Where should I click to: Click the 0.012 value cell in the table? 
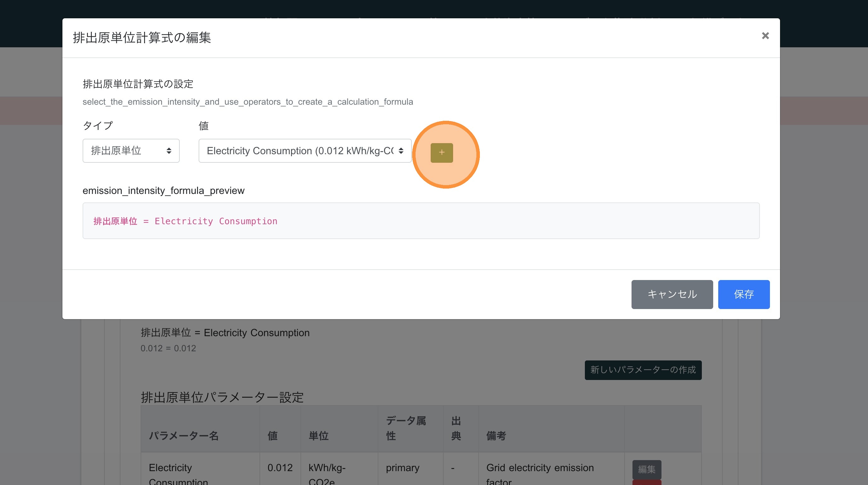[x=280, y=467]
